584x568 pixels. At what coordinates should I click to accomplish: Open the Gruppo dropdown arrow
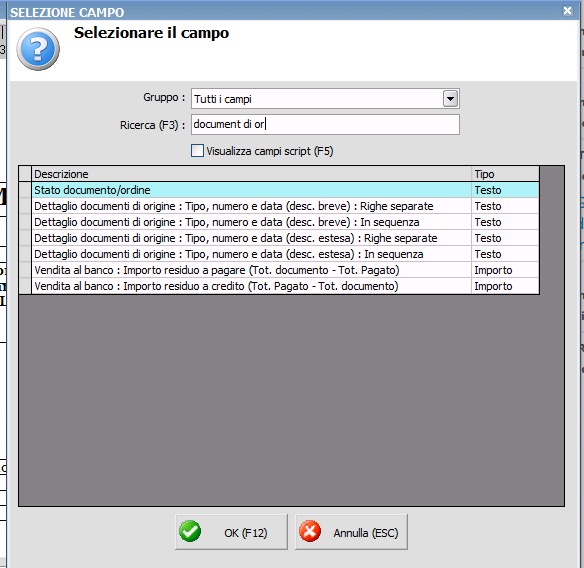pyautogui.click(x=450, y=99)
